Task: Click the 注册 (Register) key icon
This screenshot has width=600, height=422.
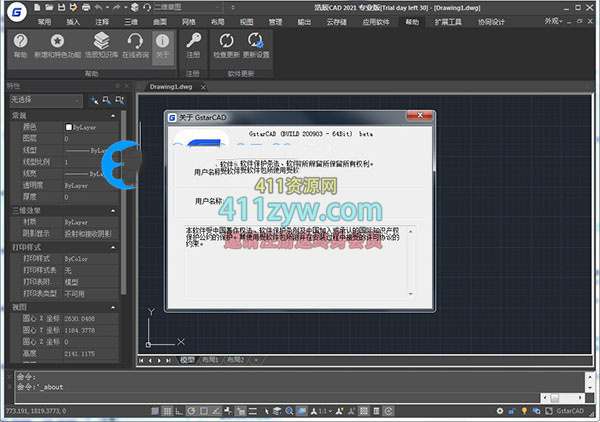Action: 193,42
